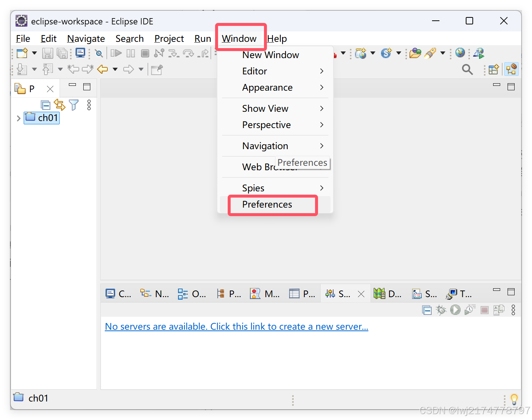Close the Project Explorer tab
This screenshot has height=420, width=532.
50,89
